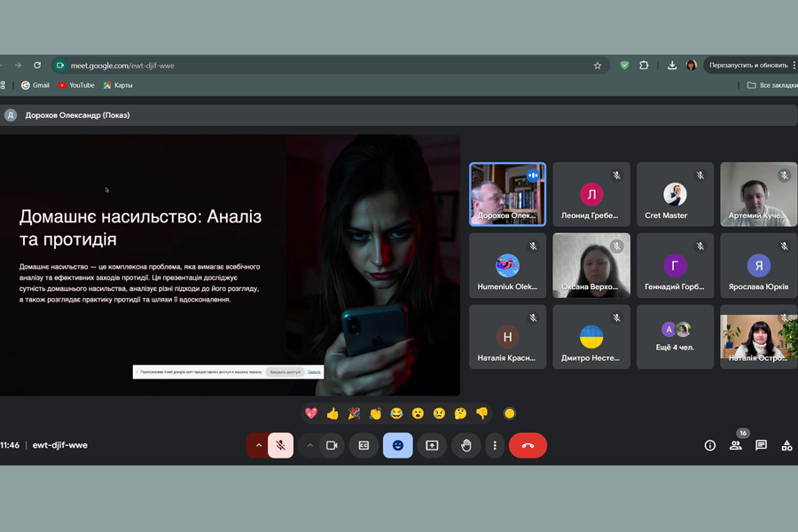This screenshot has width=798, height=532.
Task: Open the Все закладки folder
Action: click(772, 85)
